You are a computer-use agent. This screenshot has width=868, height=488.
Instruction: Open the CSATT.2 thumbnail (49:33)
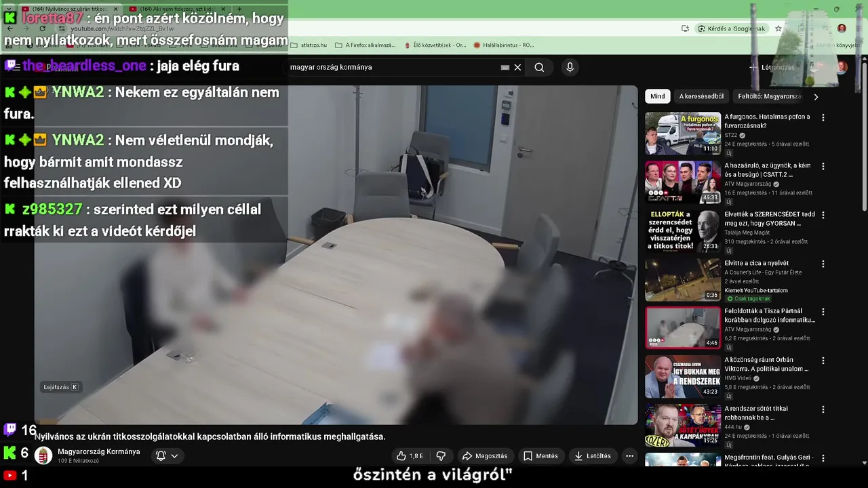[x=683, y=182]
